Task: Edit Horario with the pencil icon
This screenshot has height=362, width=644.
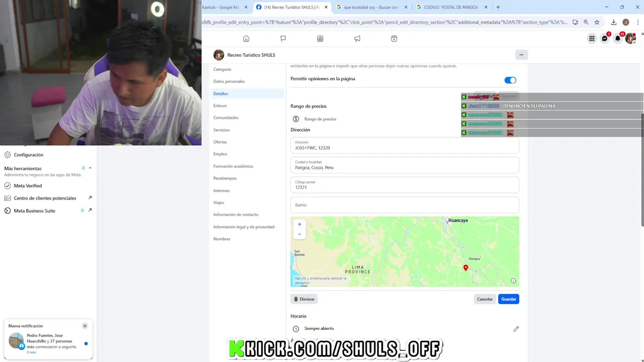Action: coord(516,329)
